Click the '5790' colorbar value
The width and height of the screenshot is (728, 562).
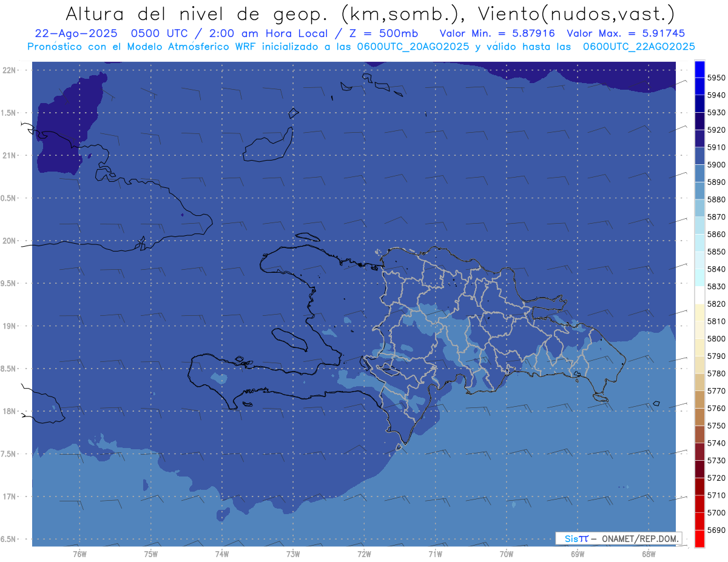716,356
